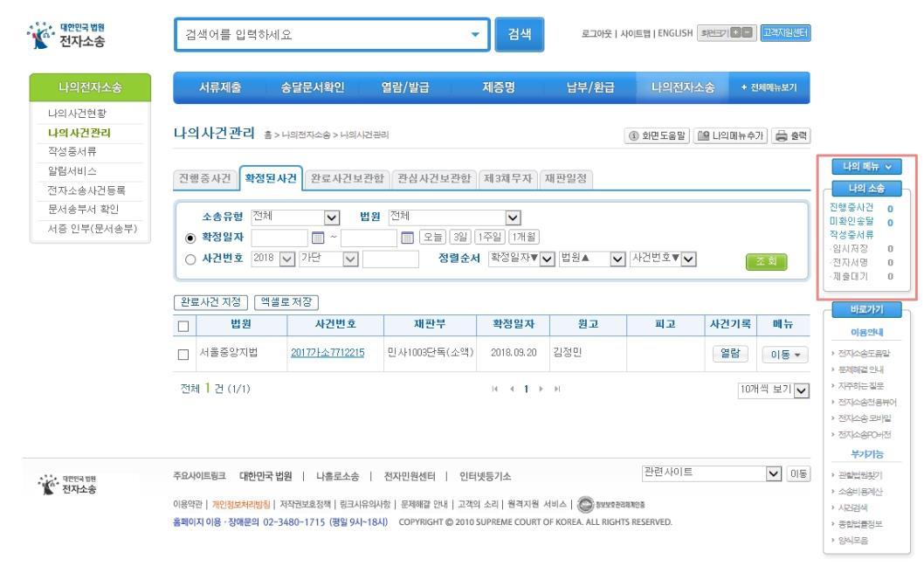Open 작성중서류 in the left sidebar
The width and height of the screenshot is (924, 573).
coord(72,152)
